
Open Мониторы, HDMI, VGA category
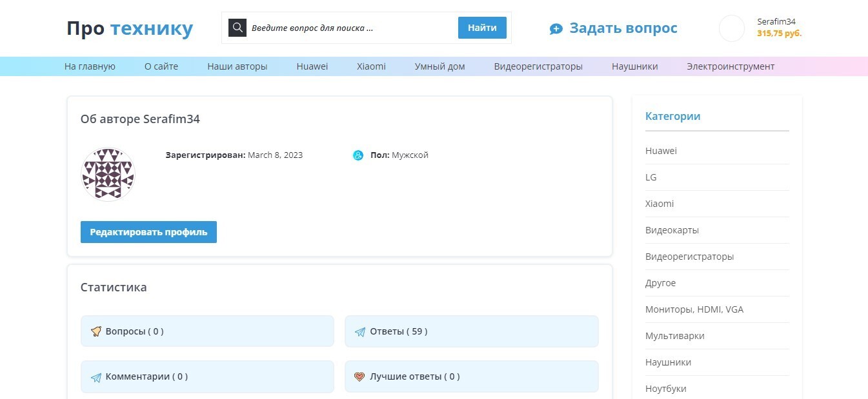click(x=694, y=309)
